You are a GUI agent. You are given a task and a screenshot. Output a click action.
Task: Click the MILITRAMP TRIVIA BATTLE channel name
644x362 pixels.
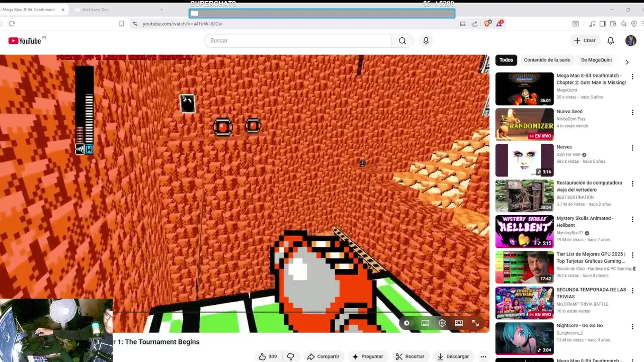(x=582, y=304)
